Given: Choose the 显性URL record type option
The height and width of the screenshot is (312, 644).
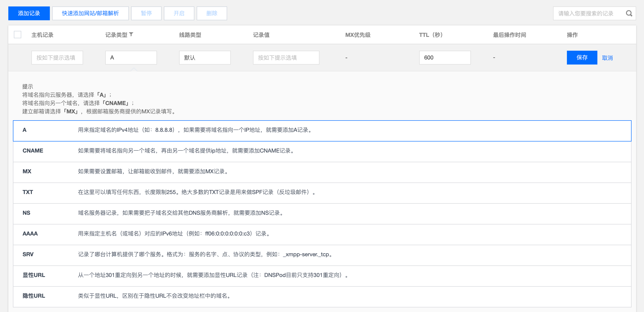Looking at the screenshot, I should tap(34, 275).
